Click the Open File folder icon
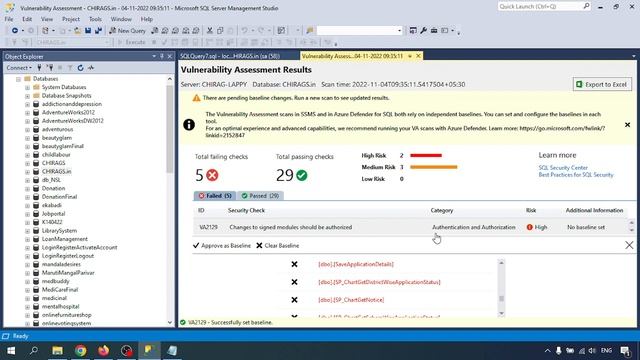Viewport: 640px width, 360px height. tap(77, 31)
